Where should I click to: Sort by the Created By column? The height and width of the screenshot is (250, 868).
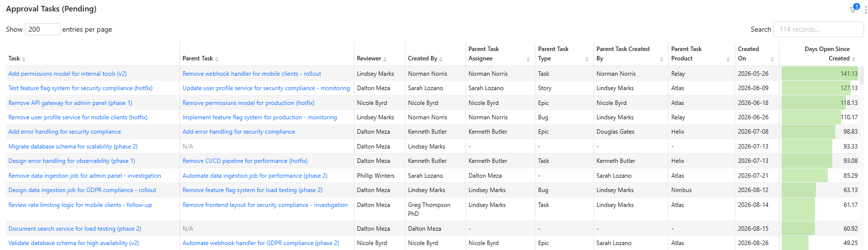441,59
